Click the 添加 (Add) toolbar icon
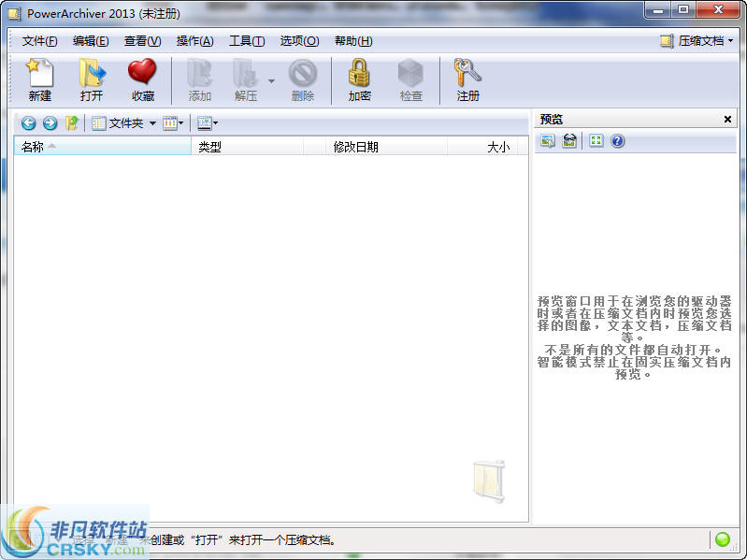Viewport: 747px width, 560px height. 200,79
